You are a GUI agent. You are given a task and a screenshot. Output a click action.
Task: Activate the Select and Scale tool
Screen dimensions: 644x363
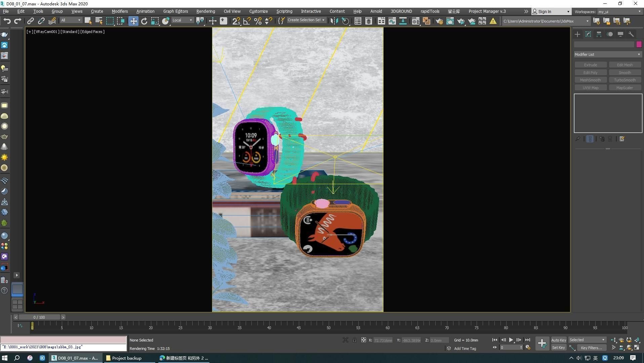(155, 21)
